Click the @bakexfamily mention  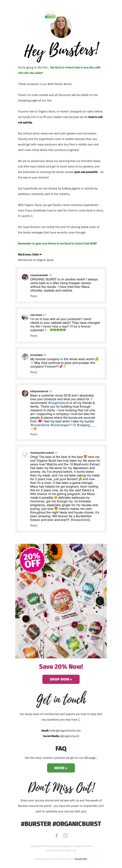(80, 520)
